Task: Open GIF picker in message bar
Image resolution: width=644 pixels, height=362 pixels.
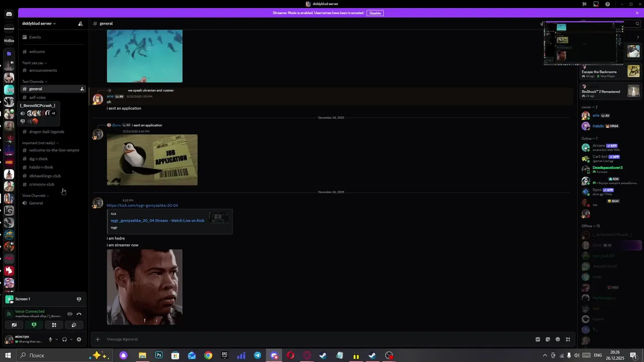Action: 538,339
